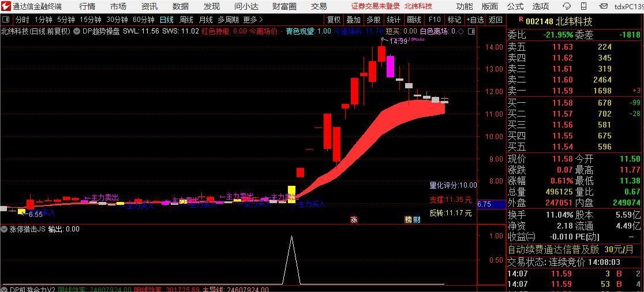Click the 委比 value -21.95%
Viewport: 644px width, 292px height.
pos(558,35)
